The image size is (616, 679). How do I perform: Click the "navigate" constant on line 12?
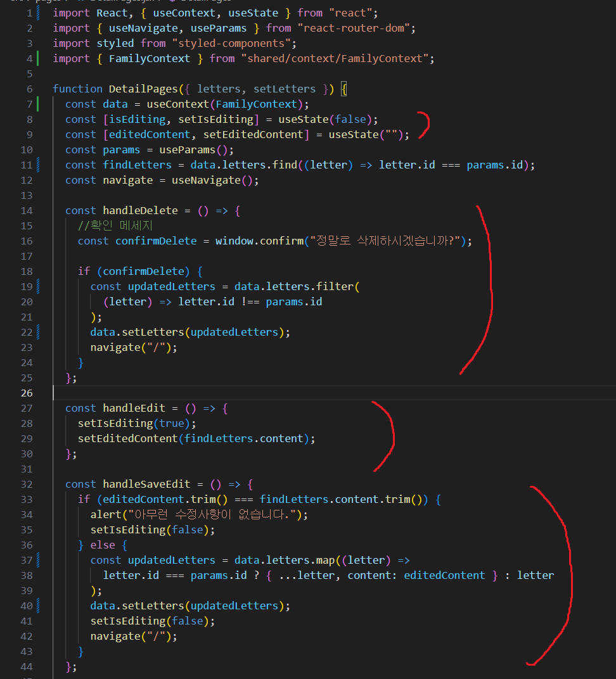128,180
